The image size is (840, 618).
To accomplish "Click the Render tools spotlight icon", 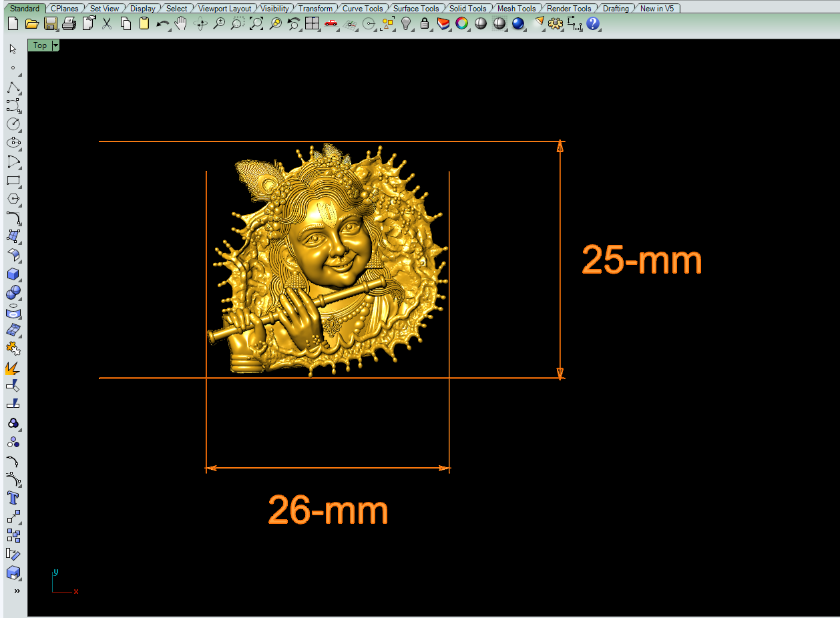I will click(x=540, y=23).
